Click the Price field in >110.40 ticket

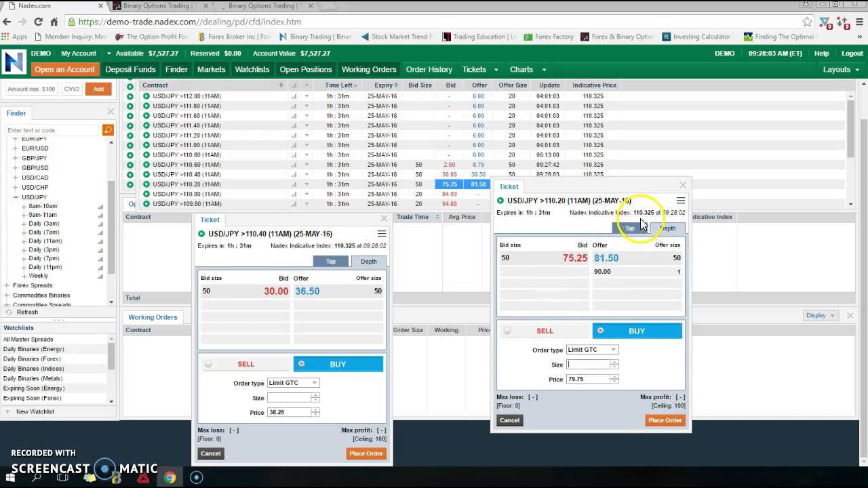click(x=289, y=412)
